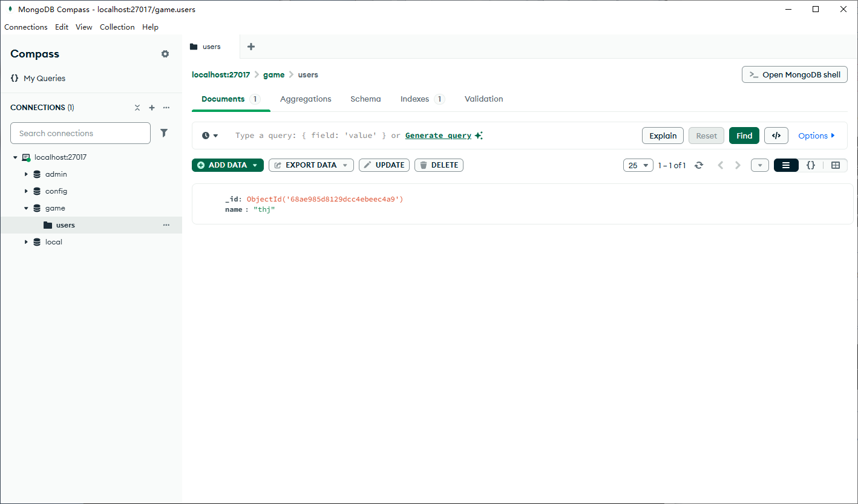
Task: Open the Edit menu
Action: [x=62, y=27]
